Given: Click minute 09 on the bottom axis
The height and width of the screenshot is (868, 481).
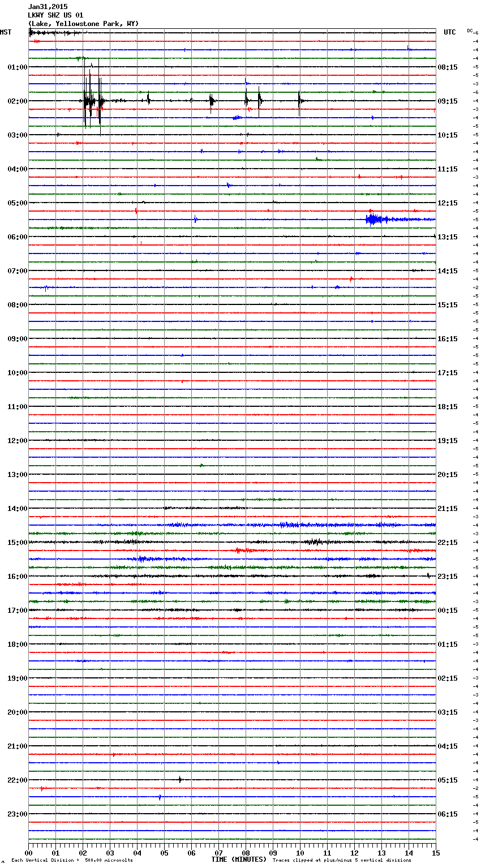Looking at the screenshot, I should click(x=273, y=853).
